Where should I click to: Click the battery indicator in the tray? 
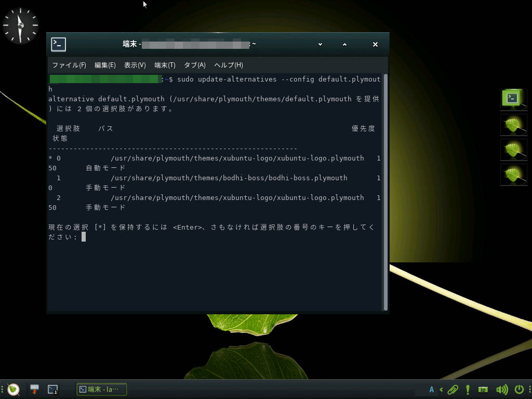point(483,389)
